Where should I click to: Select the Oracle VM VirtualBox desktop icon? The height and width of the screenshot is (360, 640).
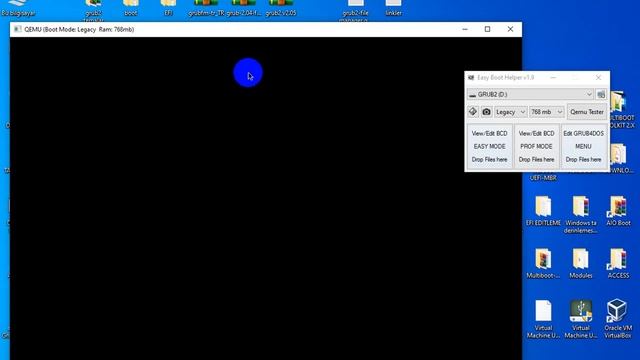[x=618, y=319]
